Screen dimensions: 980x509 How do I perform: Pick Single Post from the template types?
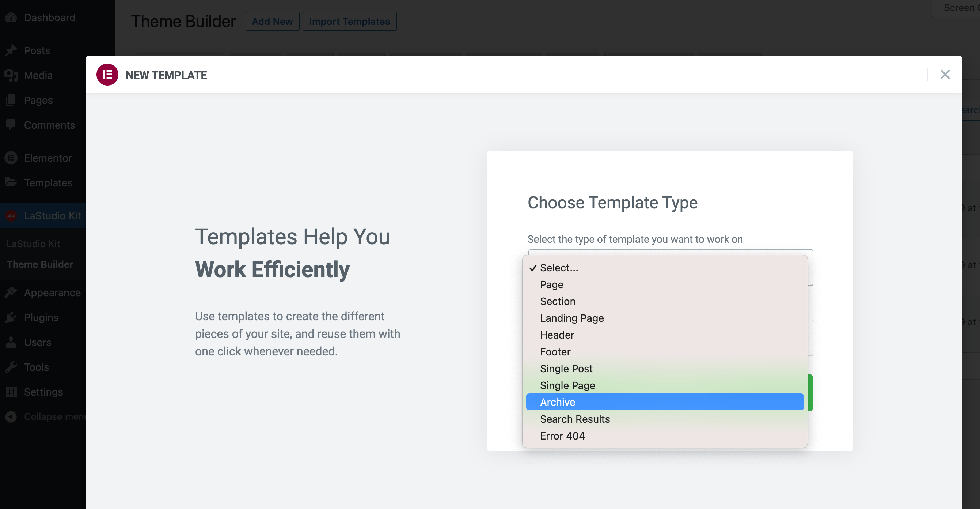(x=566, y=369)
